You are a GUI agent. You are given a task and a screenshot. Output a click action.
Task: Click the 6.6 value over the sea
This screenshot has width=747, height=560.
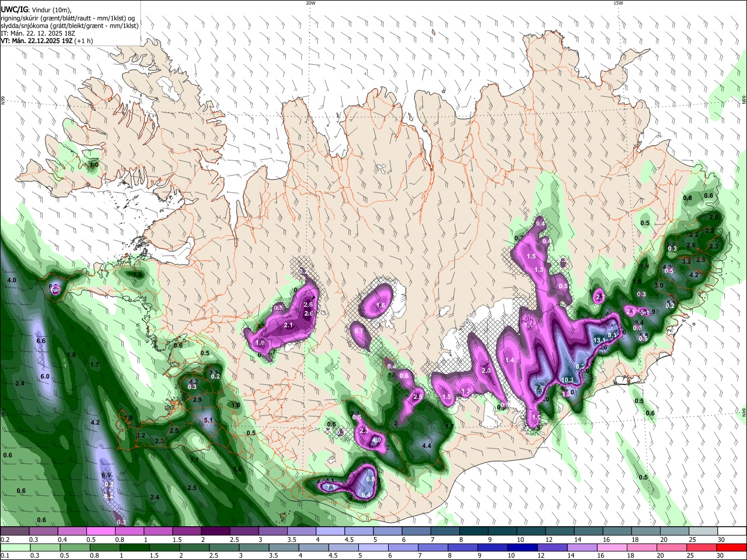coord(41,341)
